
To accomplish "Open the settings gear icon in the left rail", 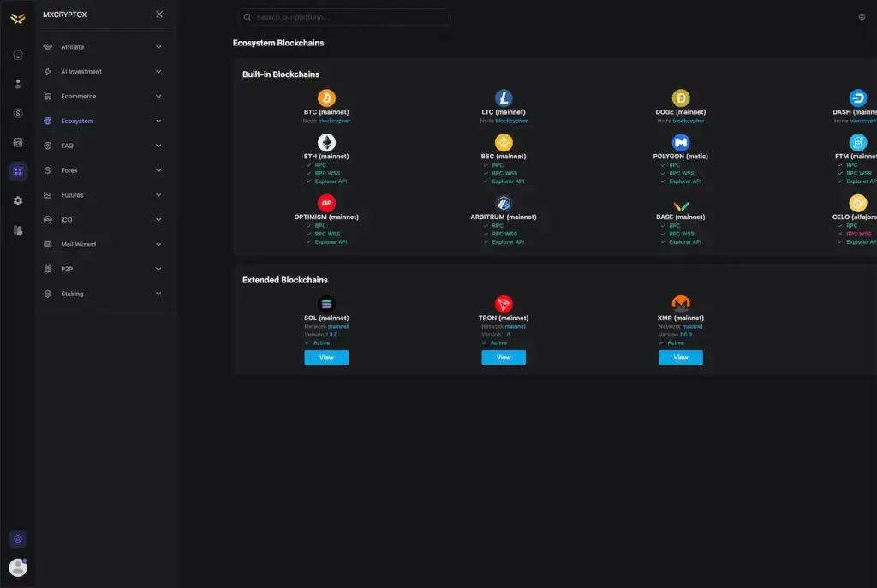I will [x=18, y=200].
